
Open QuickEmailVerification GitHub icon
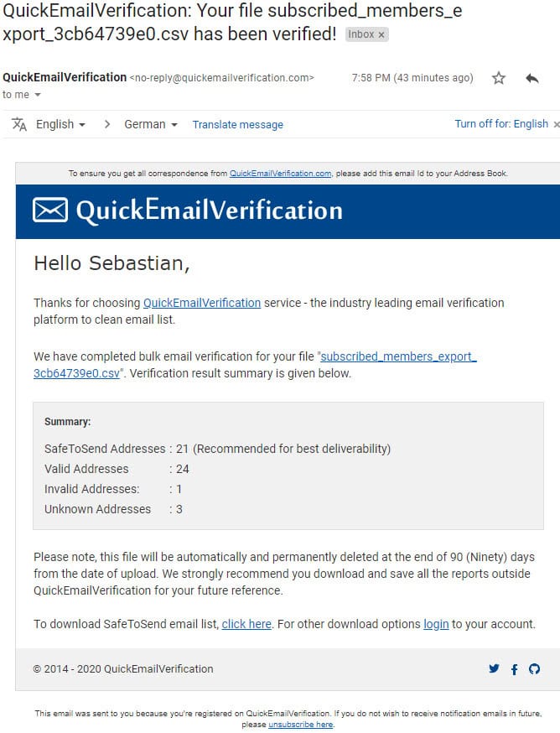[534, 669]
